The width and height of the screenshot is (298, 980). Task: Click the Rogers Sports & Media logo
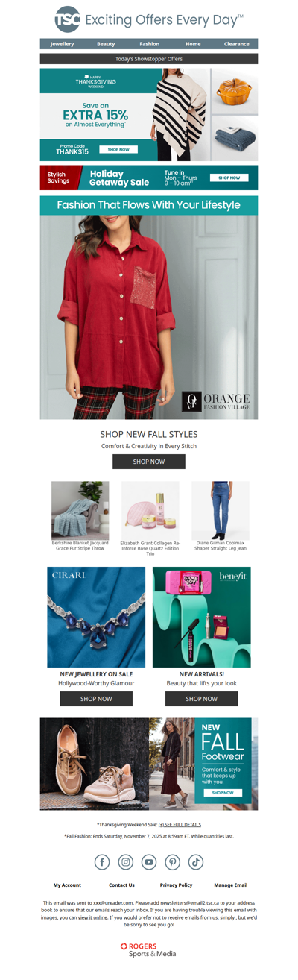(x=149, y=949)
